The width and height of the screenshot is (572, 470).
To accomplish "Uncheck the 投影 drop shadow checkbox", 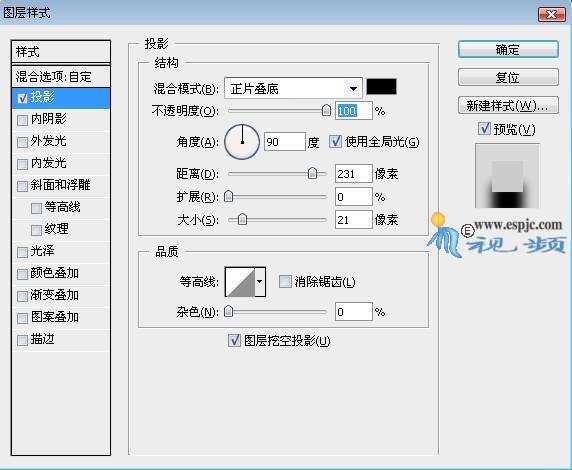I will coord(22,98).
